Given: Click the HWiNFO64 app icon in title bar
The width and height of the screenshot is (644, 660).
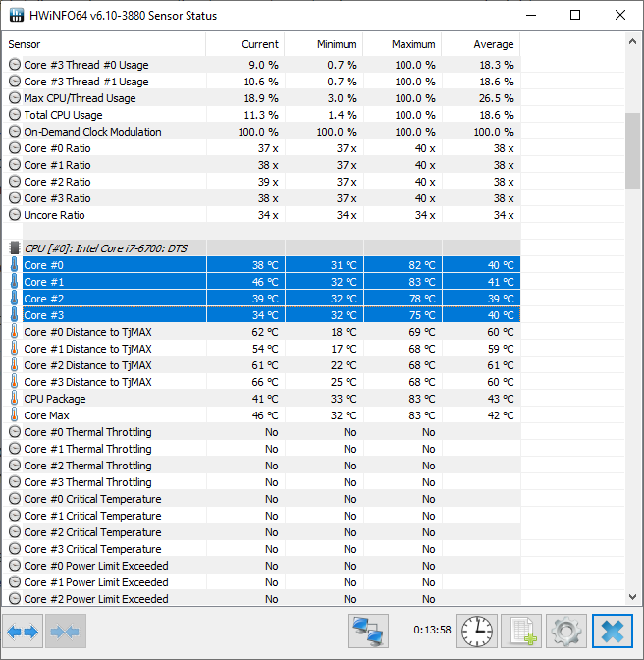Looking at the screenshot, I should (17, 16).
